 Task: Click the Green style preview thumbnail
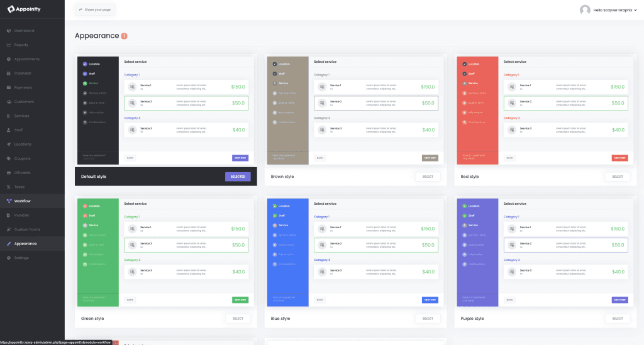165,252
